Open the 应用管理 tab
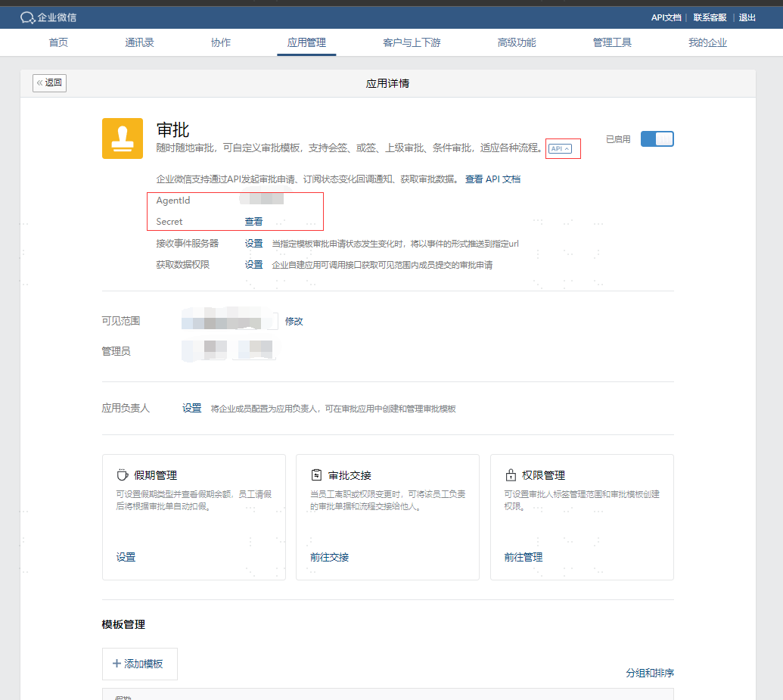The image size is (783, 700). (x=306, y=42)
